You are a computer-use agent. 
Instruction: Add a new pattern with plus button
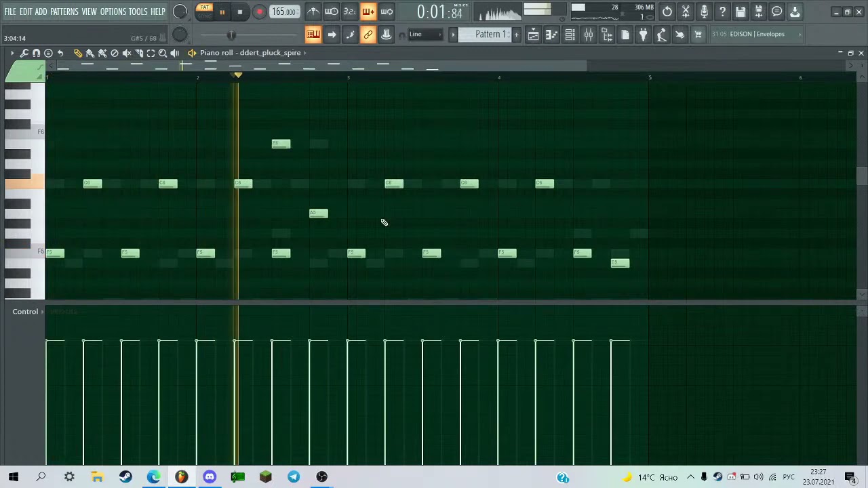tap(516, 35)
